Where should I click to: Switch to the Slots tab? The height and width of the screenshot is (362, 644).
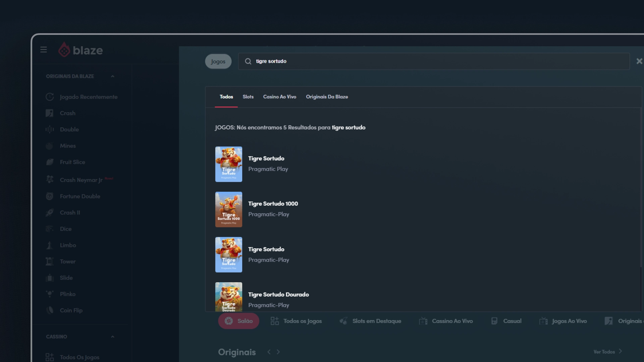[248, 97]
